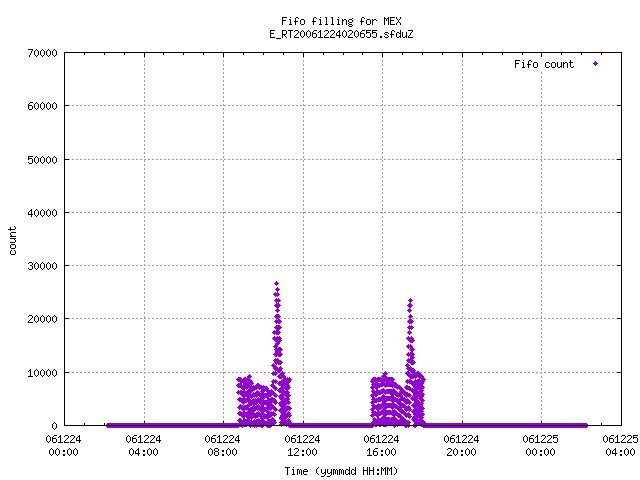
Task: Click the x-axis tick '061224 04:00'
Action: click(x=143, y=446)
